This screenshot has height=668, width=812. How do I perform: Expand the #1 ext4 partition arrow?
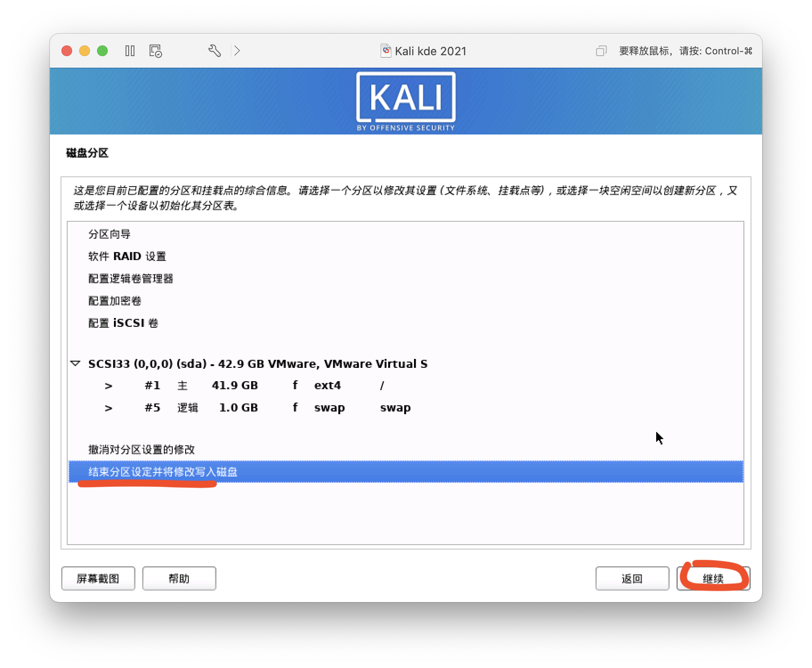pyautogui.click(x=108, y=386)
